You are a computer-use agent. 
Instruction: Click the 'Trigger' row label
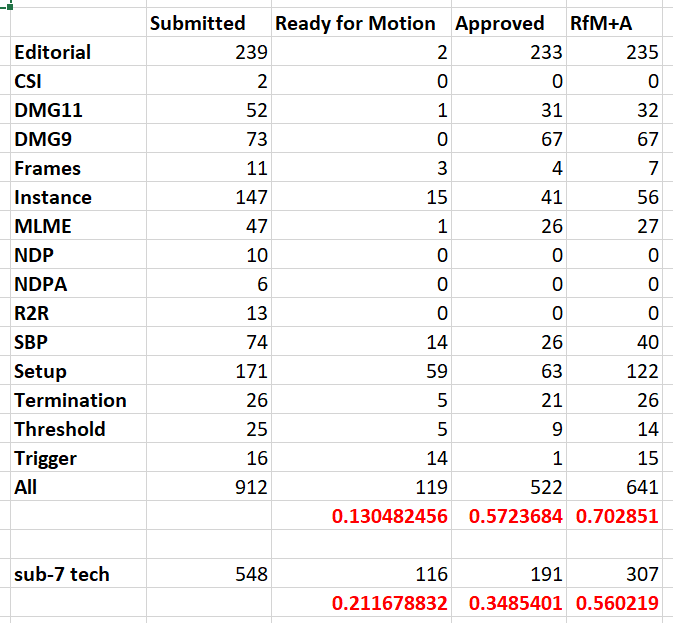[79, 457]
